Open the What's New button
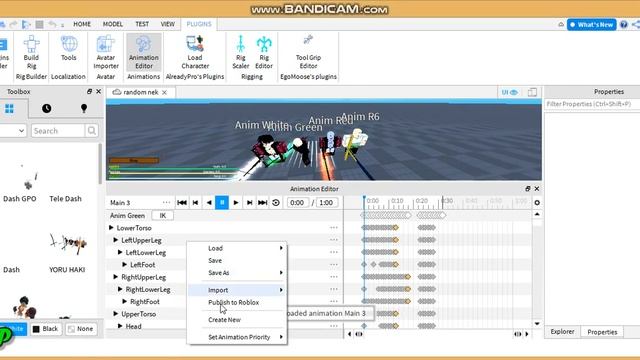This screenshot has width=640, height=360. 591,24
